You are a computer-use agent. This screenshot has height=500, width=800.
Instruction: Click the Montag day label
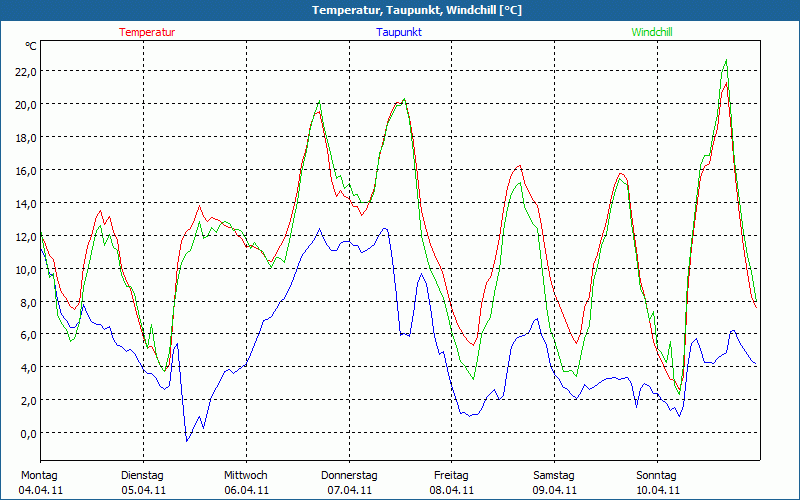click(39, 476)
